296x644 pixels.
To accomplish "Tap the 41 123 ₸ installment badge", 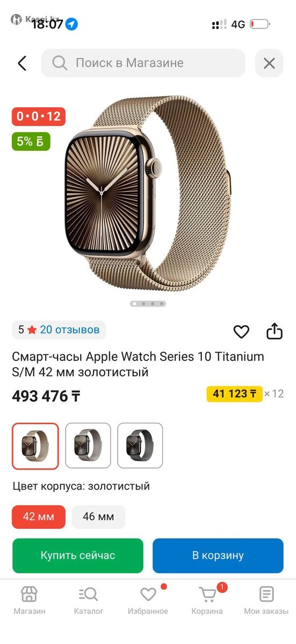I will point(235,394).
